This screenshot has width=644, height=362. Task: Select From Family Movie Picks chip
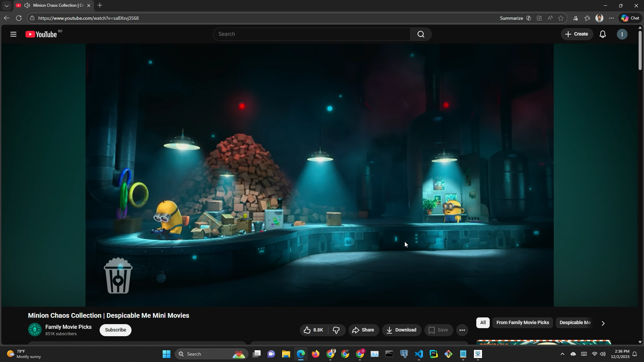[522, 323]
